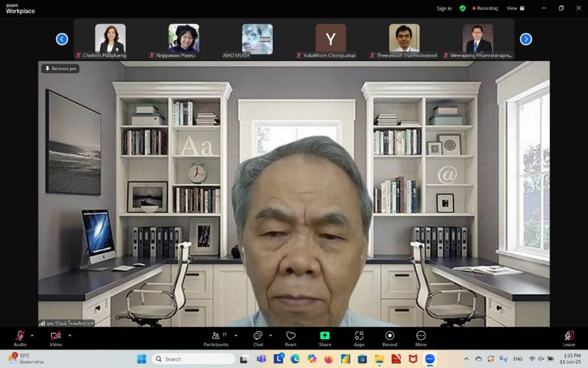588x368 pixels.
Task: Click the sync update tray icon
Action: (x=490, y=359)
